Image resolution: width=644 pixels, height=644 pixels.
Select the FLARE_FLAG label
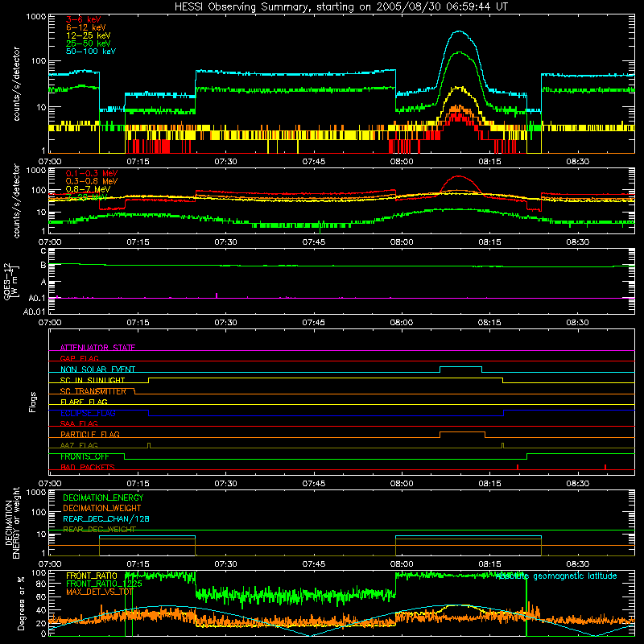[84, 402]
